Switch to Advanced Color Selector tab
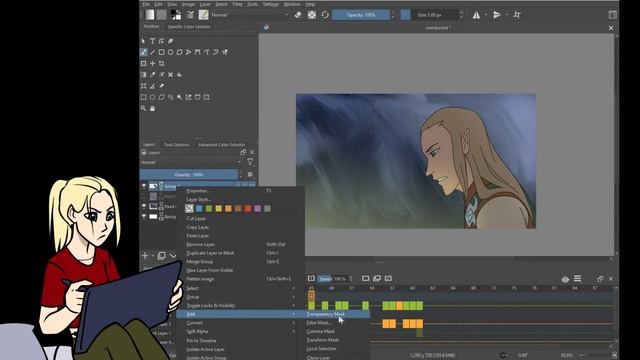 tap(221, 144)
